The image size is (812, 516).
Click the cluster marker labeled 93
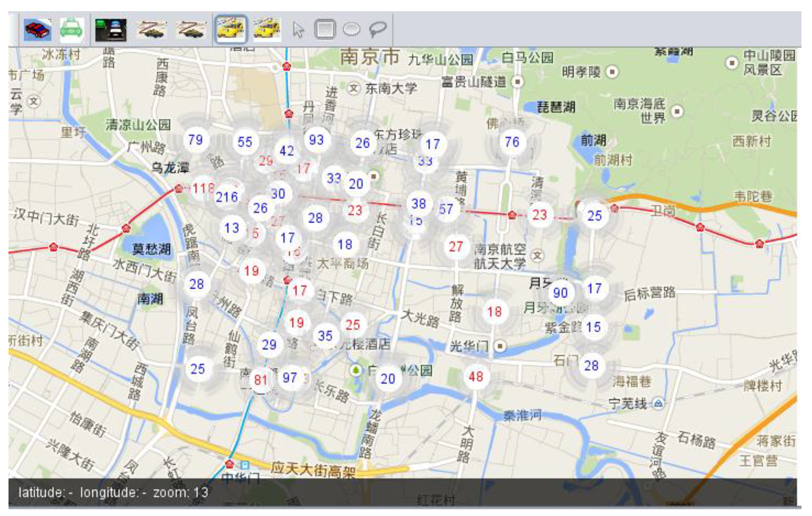[x=316, y=140]
